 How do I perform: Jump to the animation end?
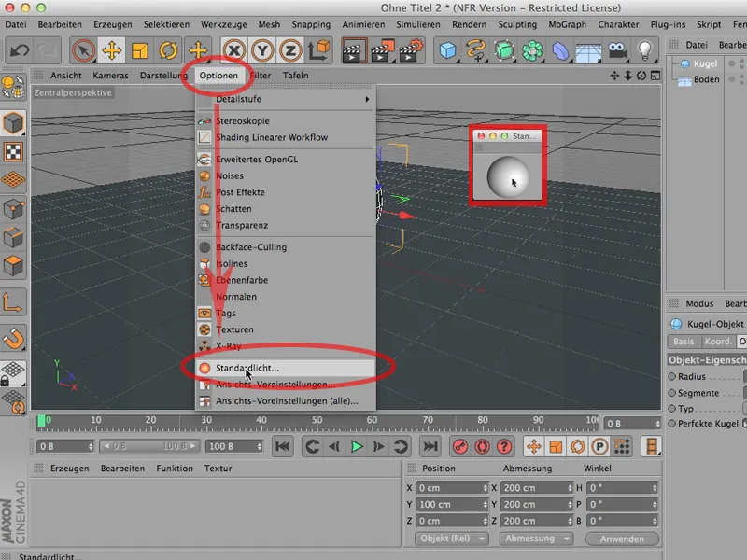(x=430, y=447)
